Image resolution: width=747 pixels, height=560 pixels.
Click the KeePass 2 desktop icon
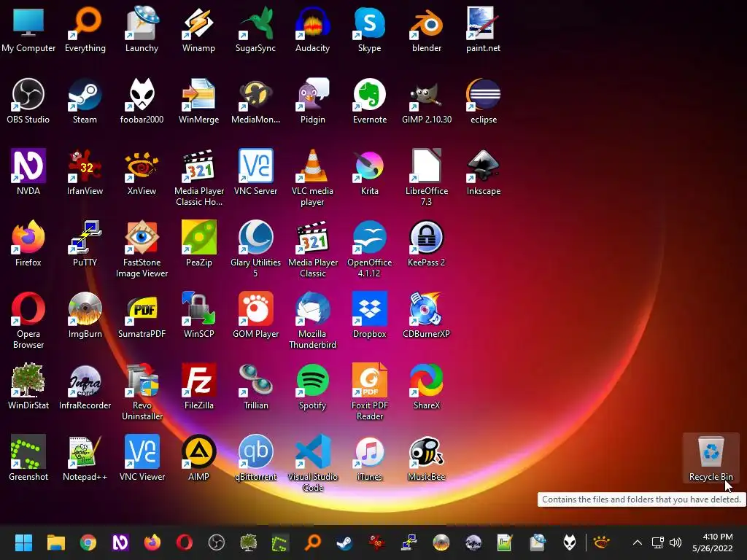[426, 244]
